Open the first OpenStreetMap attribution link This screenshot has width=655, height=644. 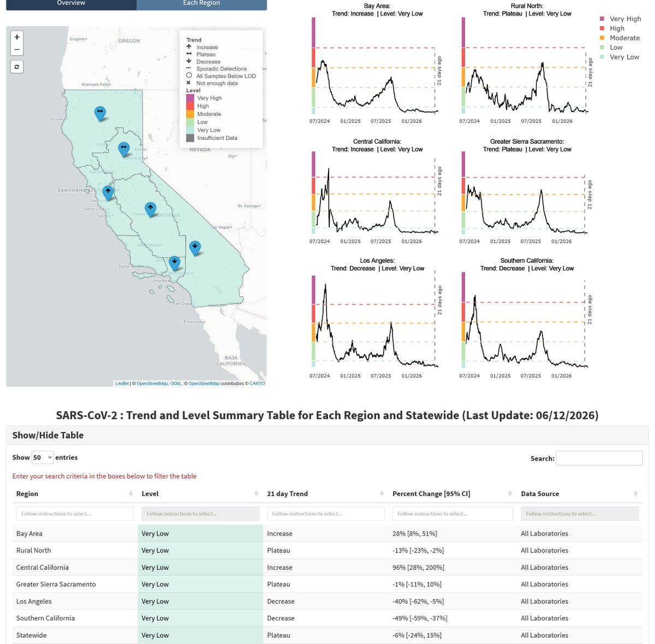(152, 383)
